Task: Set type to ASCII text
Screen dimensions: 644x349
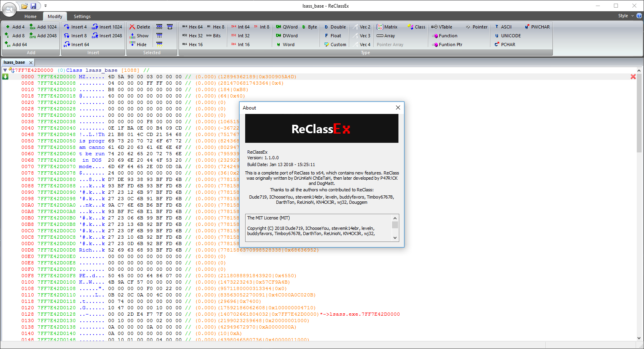Action: 503,27
